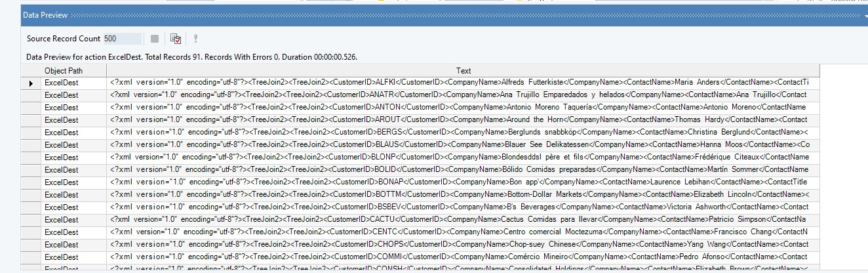The width and height of the screenshot is (868, 273).
Task: Click the Text cell containing Bon app' company
Action: pos(459,182)
